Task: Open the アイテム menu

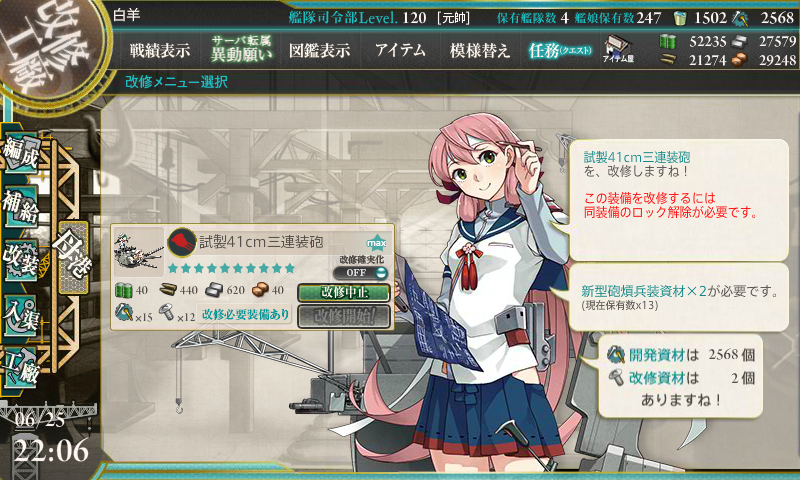Action: tap(400, 50)
